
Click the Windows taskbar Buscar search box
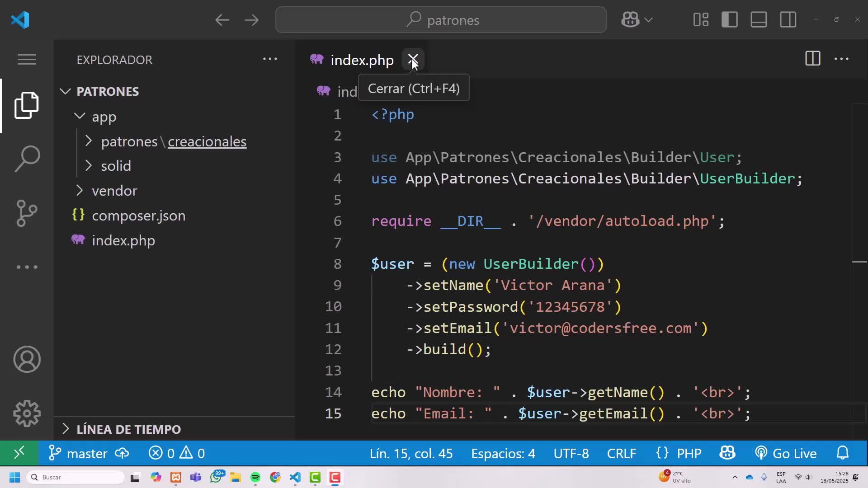point(75,477)
